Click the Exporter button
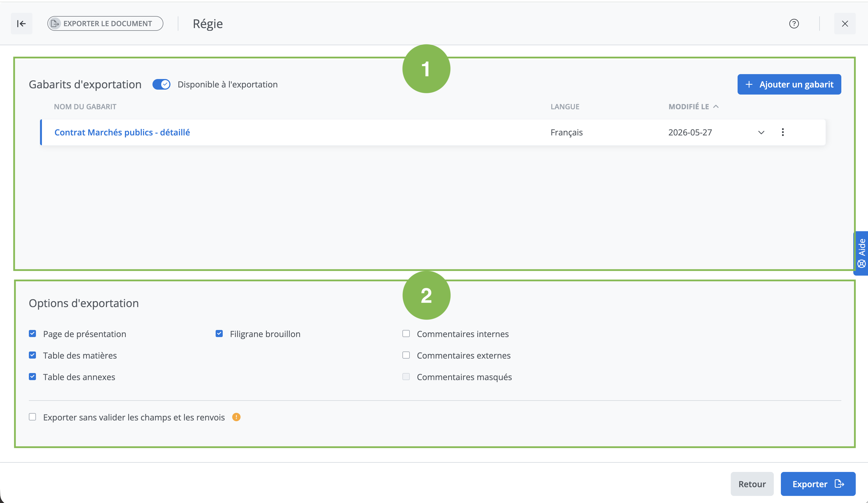The width and height of the screenshot is (868, 503). pyautogui.click(x=818, y=484)
